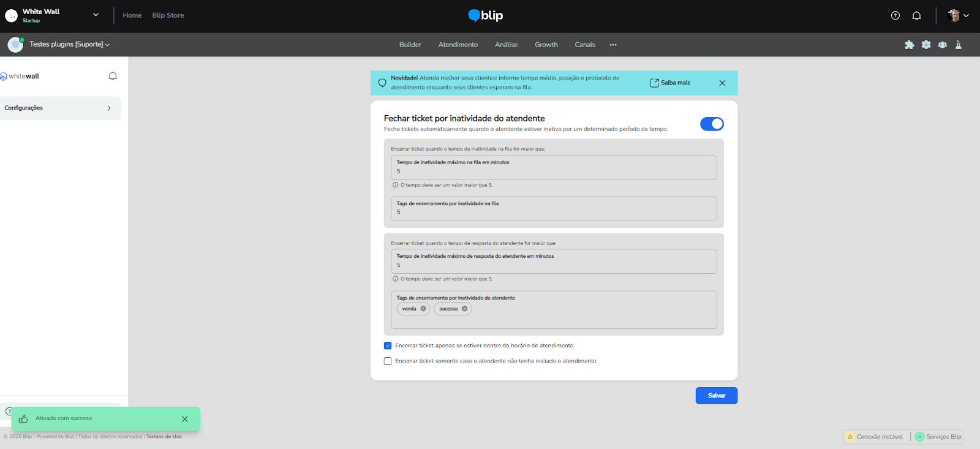Follow the Saiba mais link
980x449 pixels.
point(670,83)
